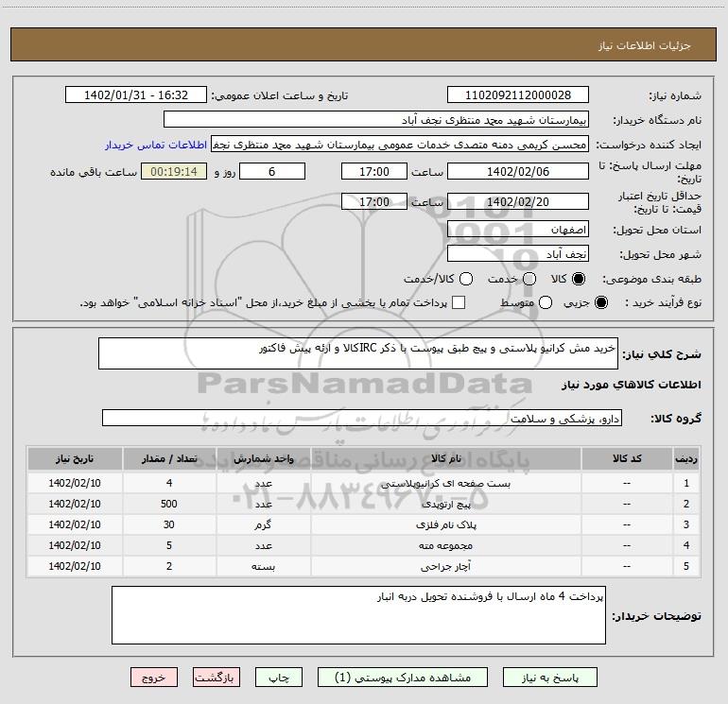Select the کالا radio button
Image resolution: width=728 pixels, height=704 pixels.
coord(579,279)
